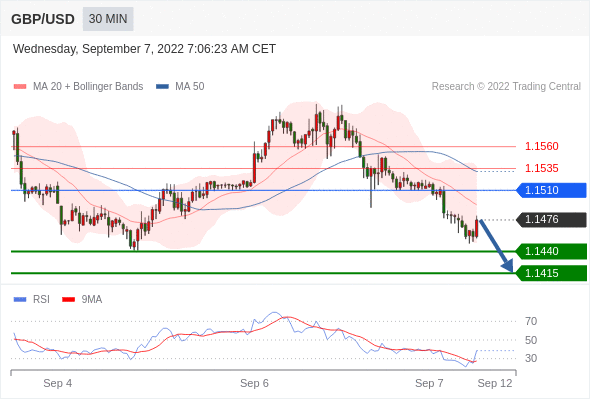Click the red 1.1560 resistance label

[541, 146]
